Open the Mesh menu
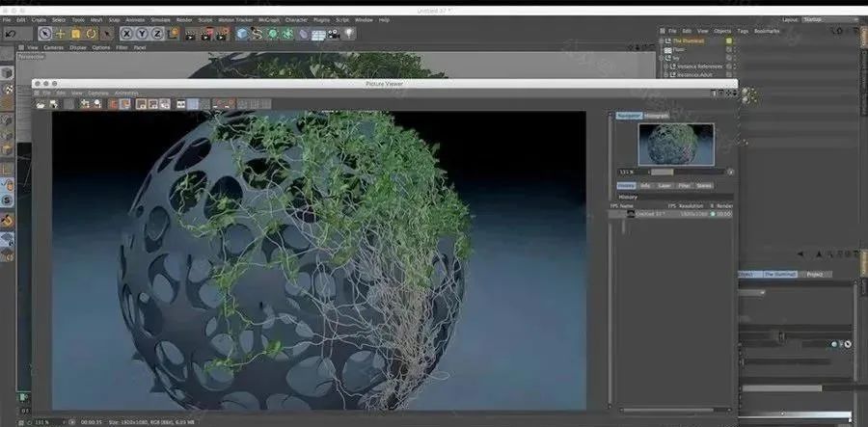The width and height of the screenshot is (868, 427). point(96,20)
